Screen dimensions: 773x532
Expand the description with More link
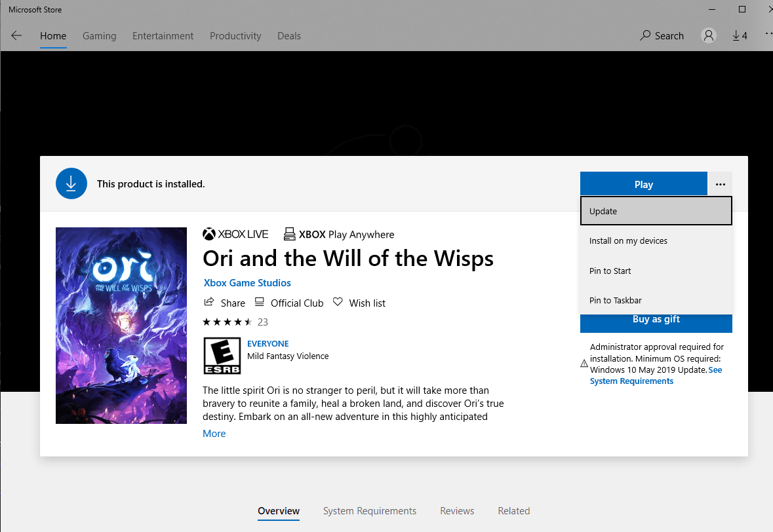pyautogui.click(x=214, y=434)
